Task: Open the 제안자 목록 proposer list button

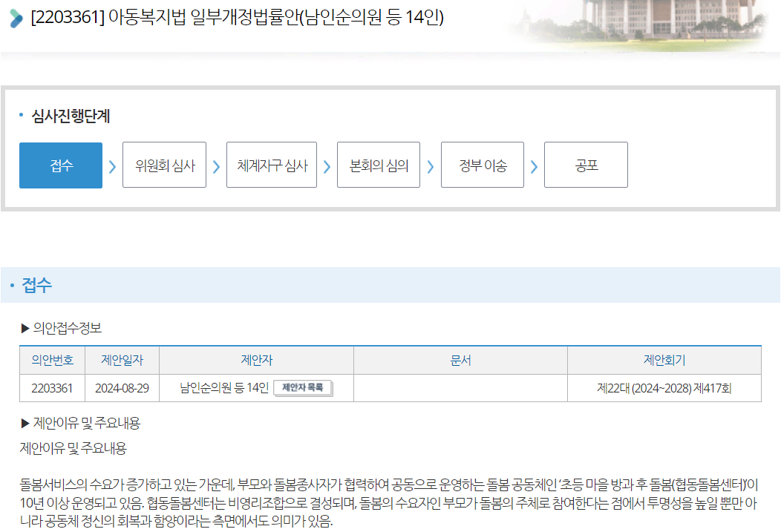Action: [303, 387]
